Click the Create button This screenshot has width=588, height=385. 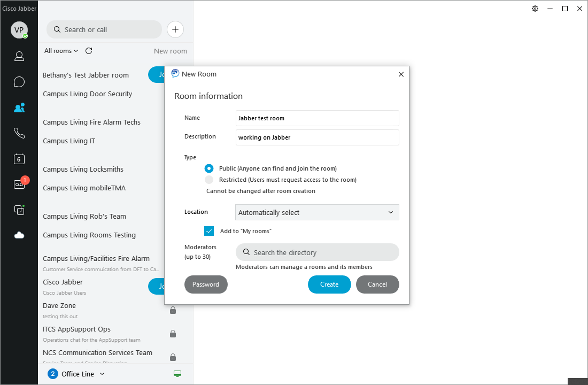[x=329, y=284]
